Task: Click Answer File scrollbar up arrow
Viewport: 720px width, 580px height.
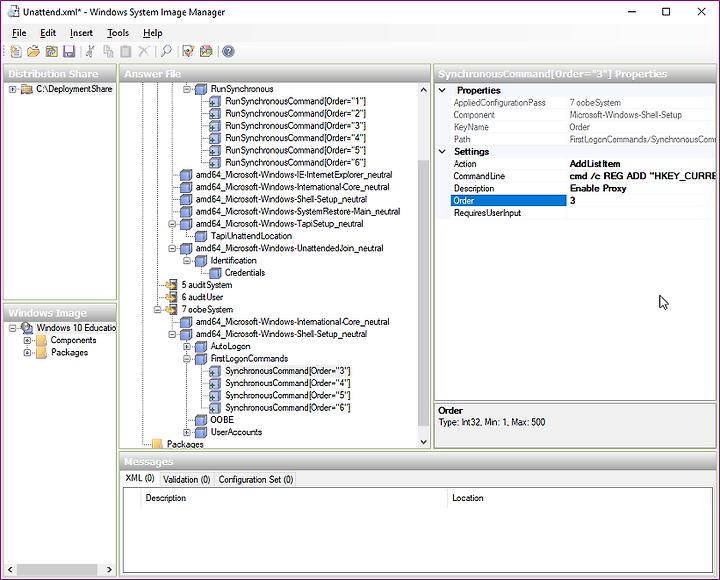Action: click(x=423, y=90)
